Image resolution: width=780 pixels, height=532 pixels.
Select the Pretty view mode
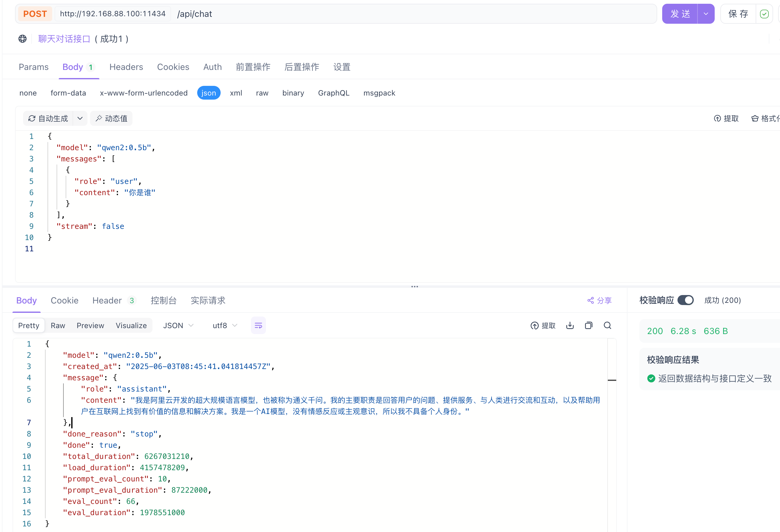[x=28, y=326]
